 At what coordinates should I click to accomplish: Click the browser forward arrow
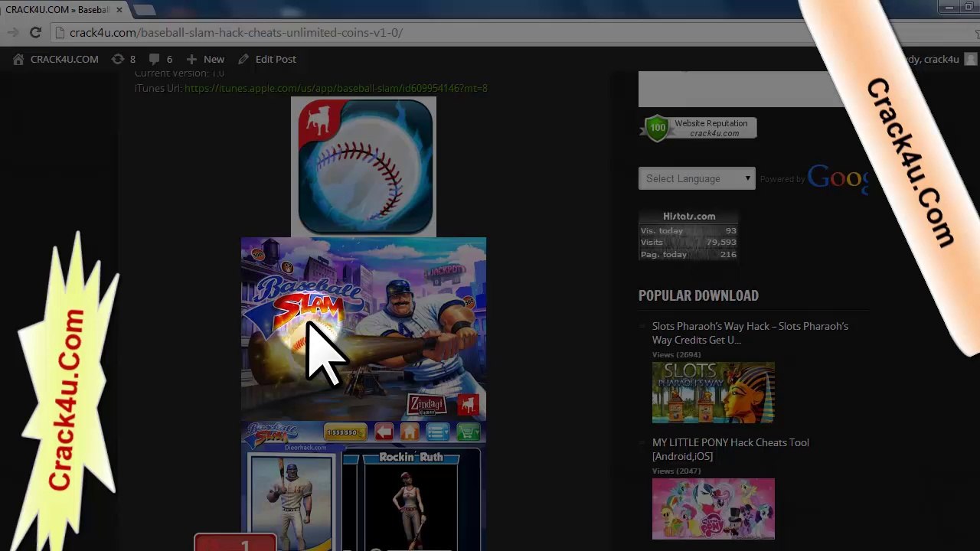[x=13, y=32]
